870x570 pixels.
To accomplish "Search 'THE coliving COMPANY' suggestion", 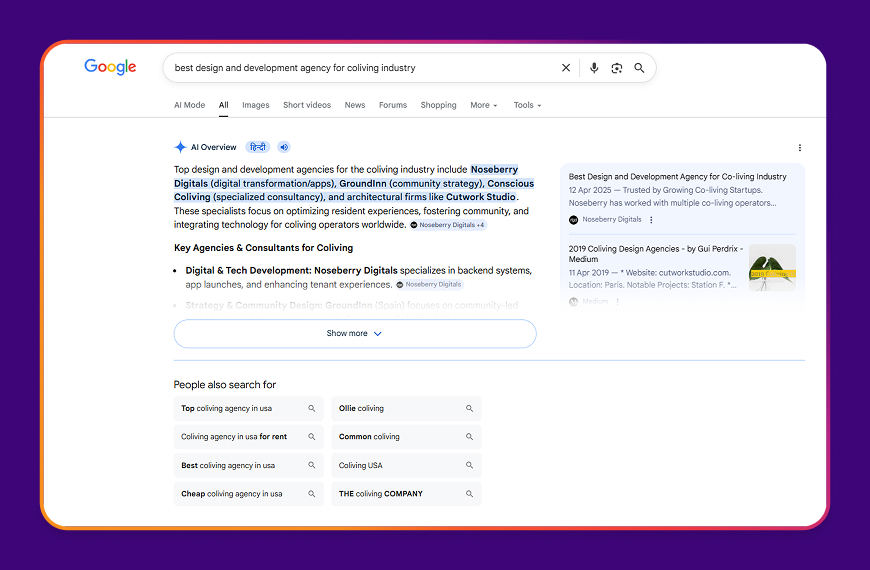I will 406,494.
